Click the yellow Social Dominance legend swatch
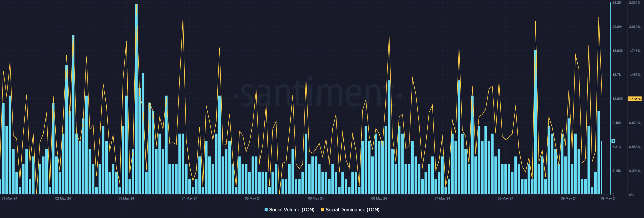 click(x=323, y=210)
